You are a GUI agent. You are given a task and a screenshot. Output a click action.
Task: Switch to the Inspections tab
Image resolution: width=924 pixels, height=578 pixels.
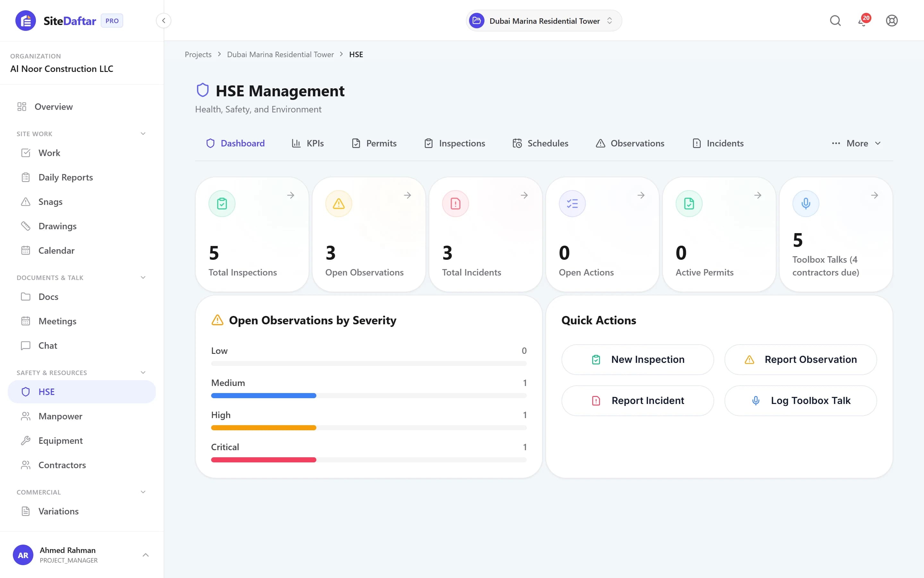pos(455,143)
